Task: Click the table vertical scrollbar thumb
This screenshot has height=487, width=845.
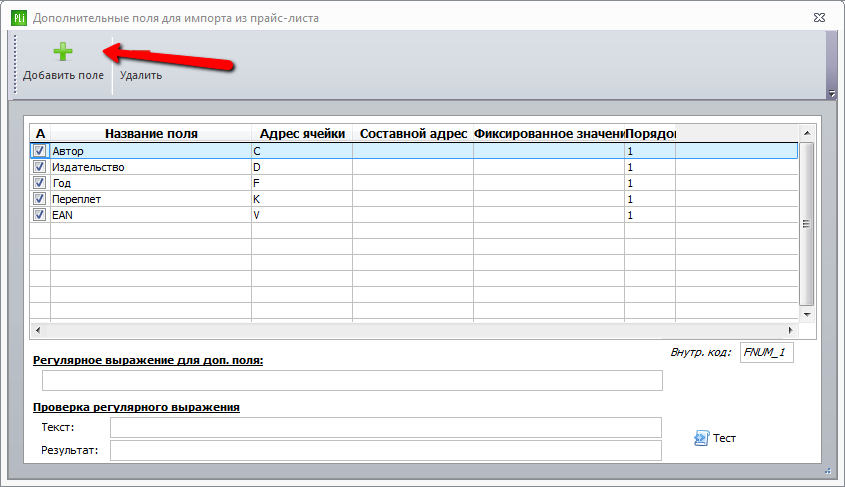Action: point(807,224)
